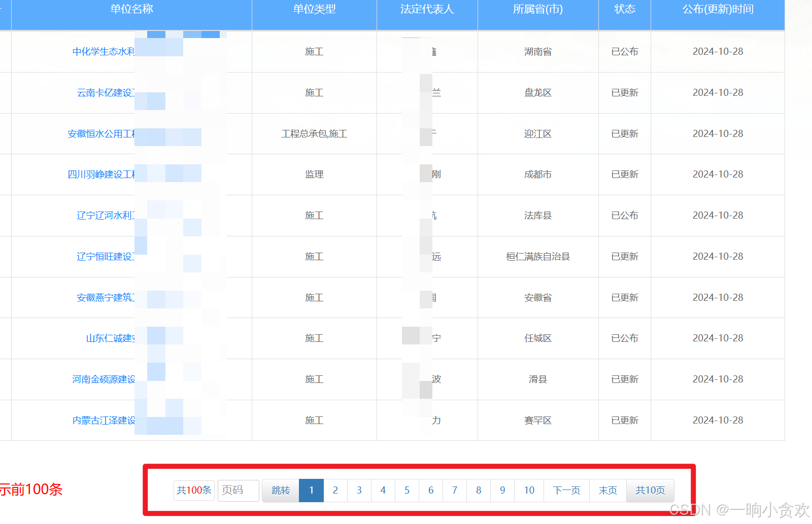Go to page 3
Viewport: 812px width, 524px height.
(x=359, y=491)
